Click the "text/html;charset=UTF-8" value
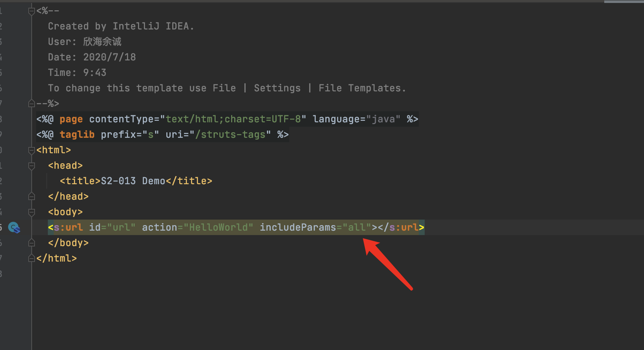 coord(233,119)
